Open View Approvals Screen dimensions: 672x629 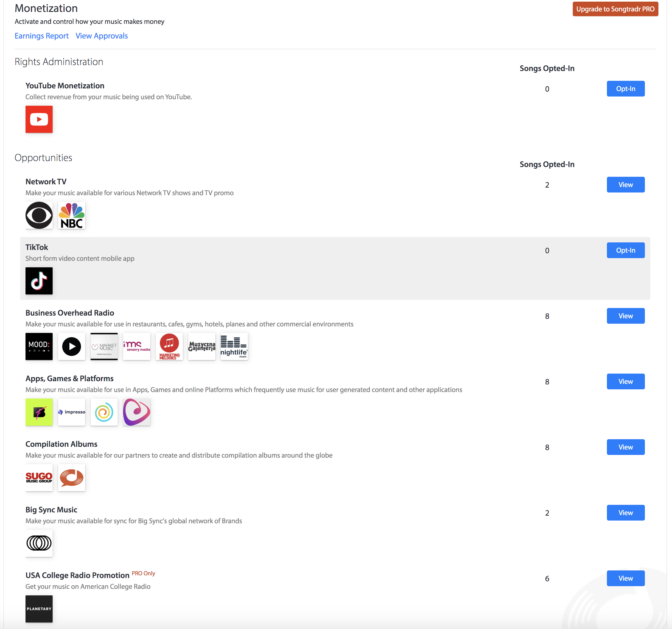pyautogui.click(x=101, y=36)
